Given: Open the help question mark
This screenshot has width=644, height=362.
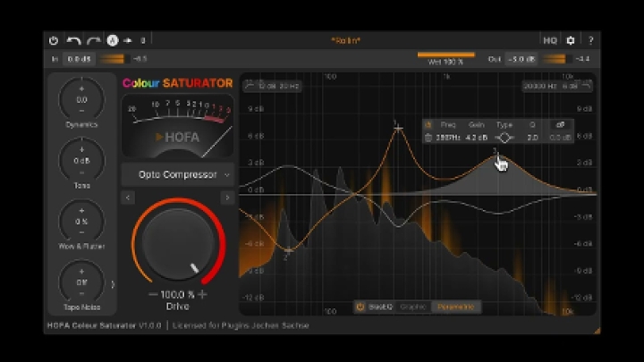Looking at the screenshot, I should point(590,40).
